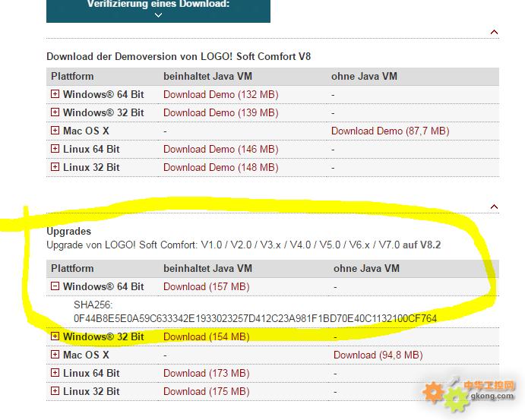This screenshot has width=525, height=420.
Task: Click Windows® 64 Bit label in Demo table
Action: click(x=103, y=95)
